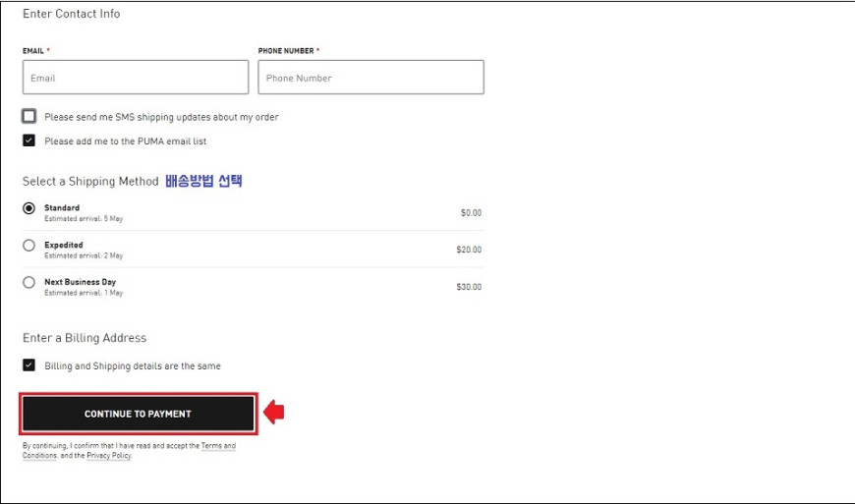Click the $0.00 Standard price
Viewport: 855px width, 504px height.
point(471,212)
